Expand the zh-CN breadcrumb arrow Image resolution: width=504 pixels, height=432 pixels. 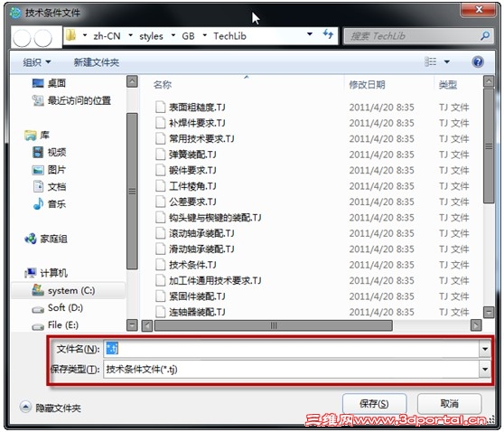click(85, 35)
